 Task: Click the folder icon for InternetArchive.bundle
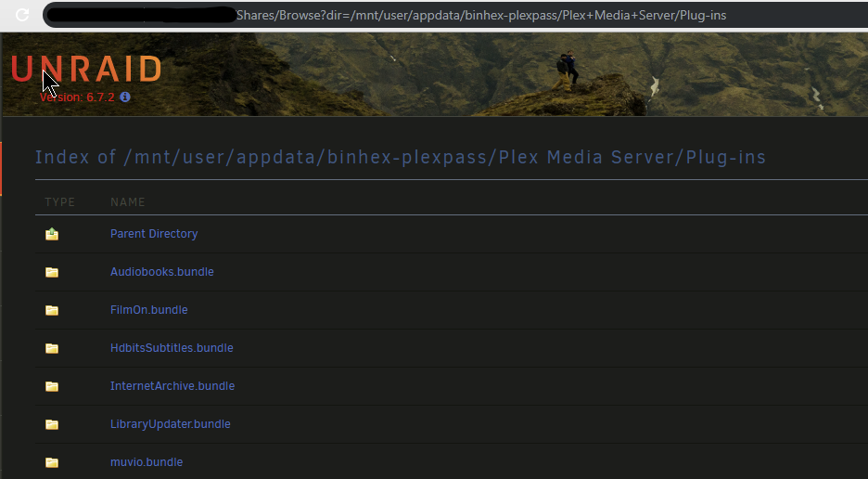pos(52,386)
